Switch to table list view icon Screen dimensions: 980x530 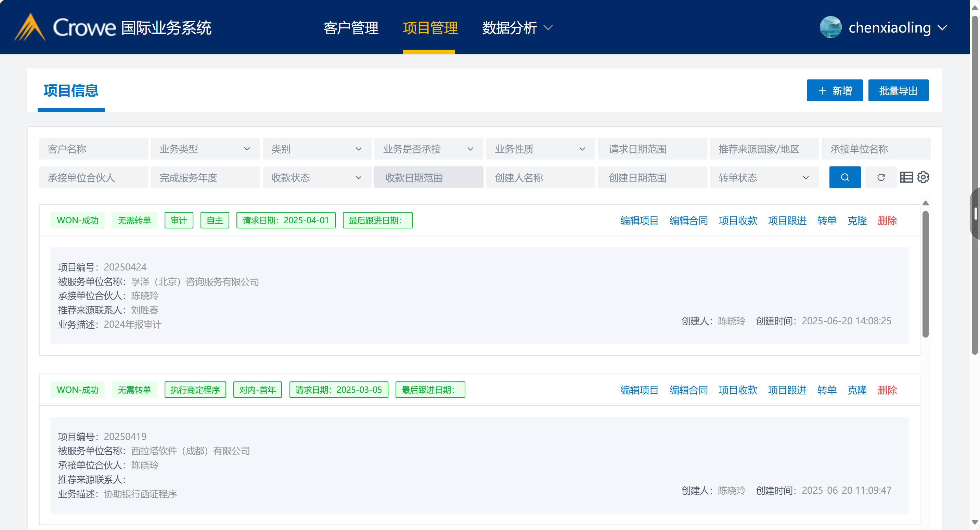pos(906,177)
